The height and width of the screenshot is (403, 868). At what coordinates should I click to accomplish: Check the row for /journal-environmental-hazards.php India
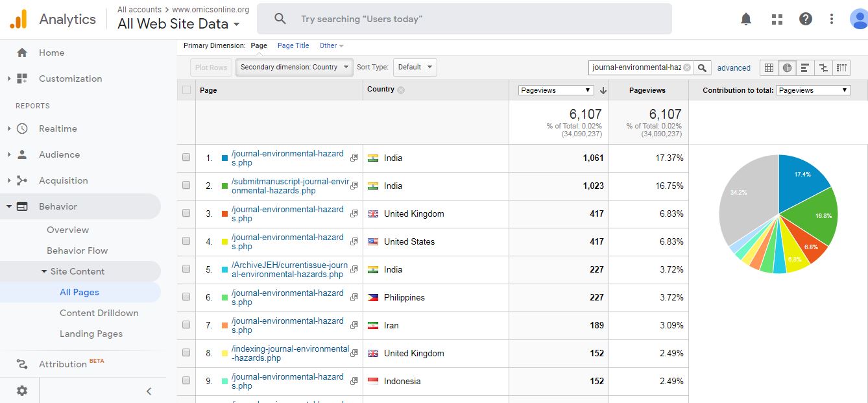pos(186,158)
